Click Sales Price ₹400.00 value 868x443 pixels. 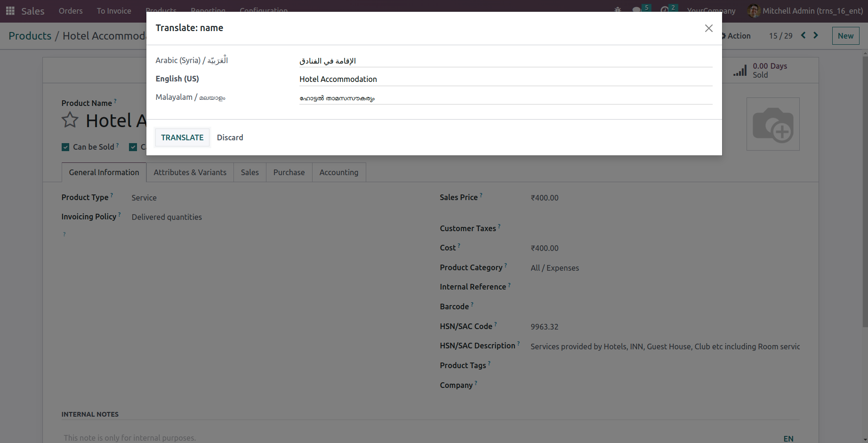(545, 198)
